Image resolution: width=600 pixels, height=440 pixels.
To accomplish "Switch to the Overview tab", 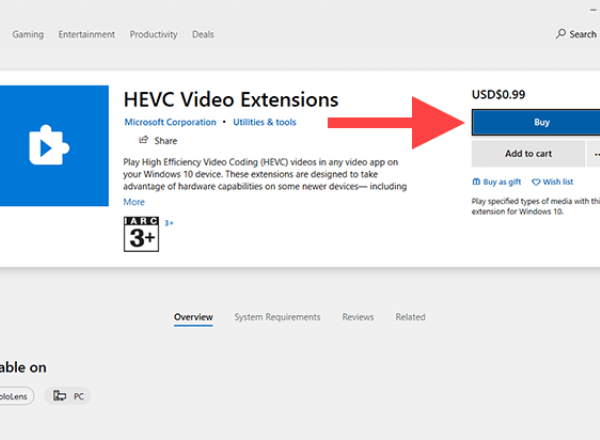I will click(x=193, y=317).
